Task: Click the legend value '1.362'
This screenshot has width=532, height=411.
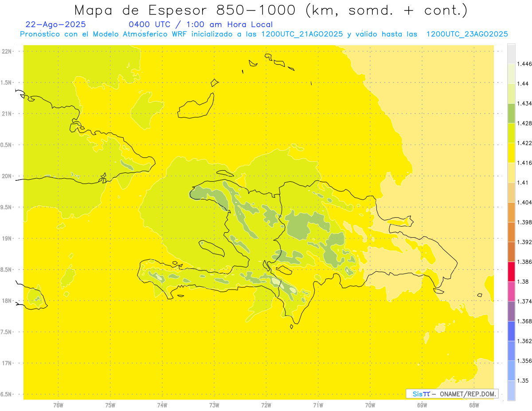Action: click(x=524, y=341)
